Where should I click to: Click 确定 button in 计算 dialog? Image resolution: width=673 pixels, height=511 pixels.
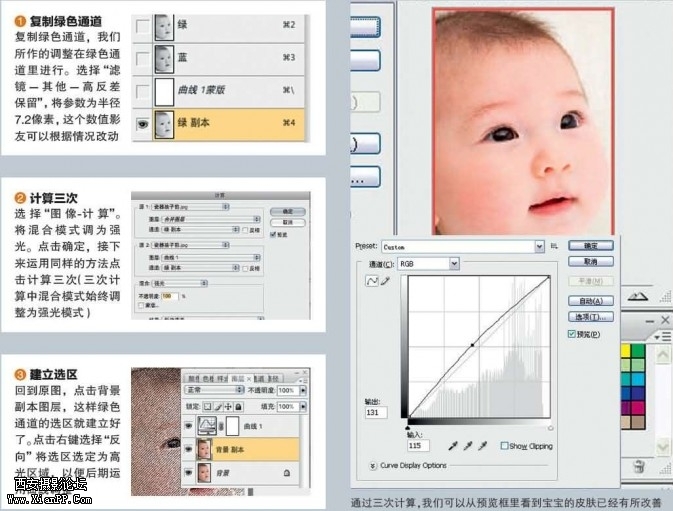[x=288, y=212]
